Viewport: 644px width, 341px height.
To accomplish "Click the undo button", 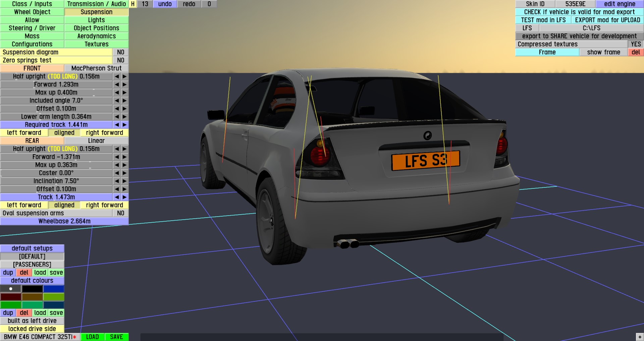I will point(165,4).
